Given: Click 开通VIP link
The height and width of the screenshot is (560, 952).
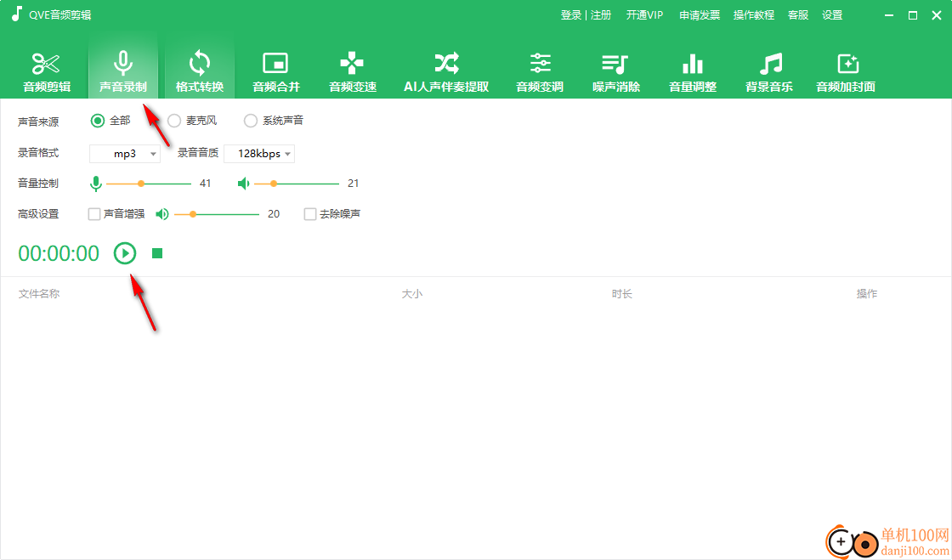Looking at the screenshot, I should pyautogui.click(x=645, y=15).
